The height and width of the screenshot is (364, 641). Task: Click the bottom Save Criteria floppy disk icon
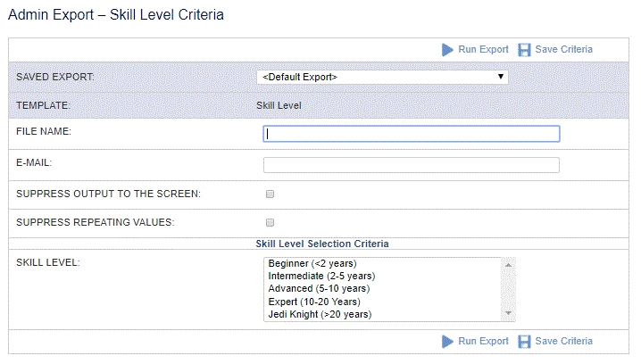click(524, 342)
